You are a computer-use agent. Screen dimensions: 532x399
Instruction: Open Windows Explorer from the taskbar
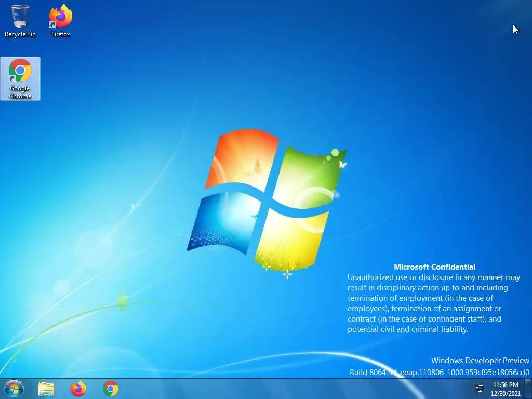pos(46,389)
